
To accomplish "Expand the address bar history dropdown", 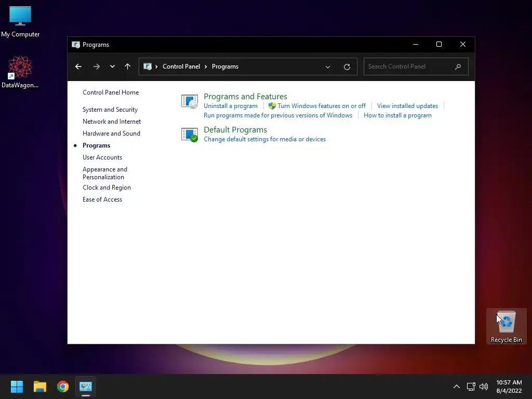I will [328, 67].
